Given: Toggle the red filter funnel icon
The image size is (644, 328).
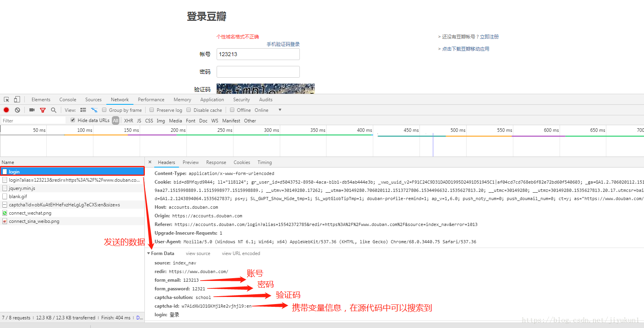Looking at the screenshot, I should (x=43, y=110).
